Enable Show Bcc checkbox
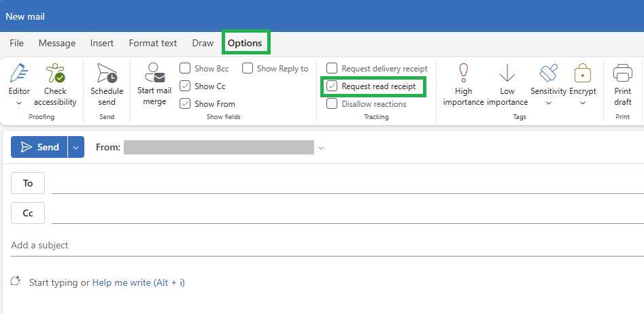644x313 pixels. (185, 68)
